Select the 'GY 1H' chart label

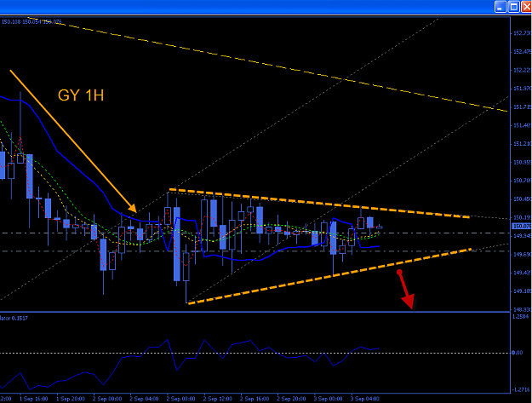(x=81, y=95)
